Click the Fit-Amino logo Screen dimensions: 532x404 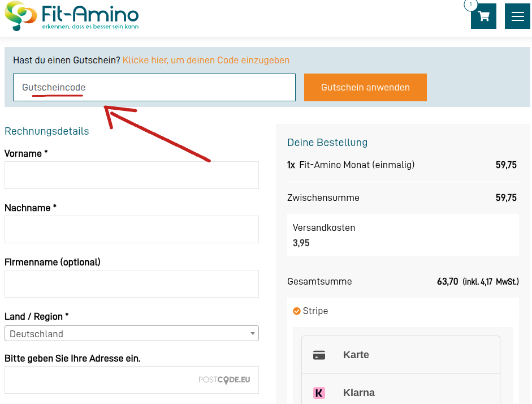[x=72, y=16]
